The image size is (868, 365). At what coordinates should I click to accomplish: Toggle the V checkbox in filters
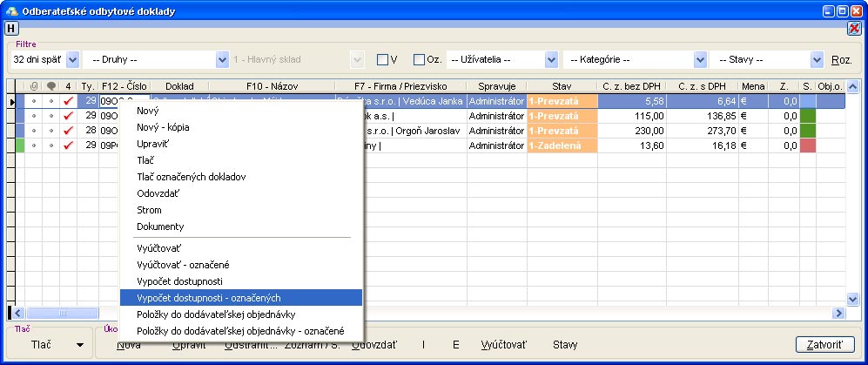click(x=382, y=59)
